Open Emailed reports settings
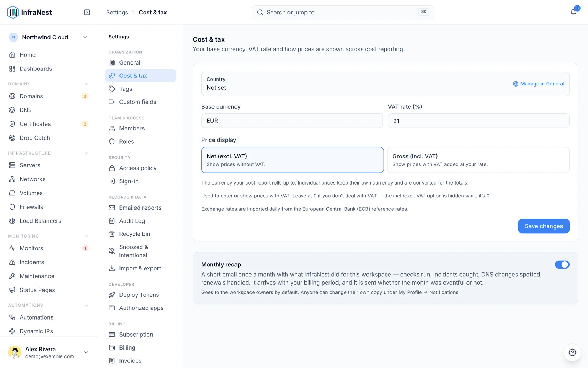The width and height of the screenshot is (588, 368). [140, 208]
